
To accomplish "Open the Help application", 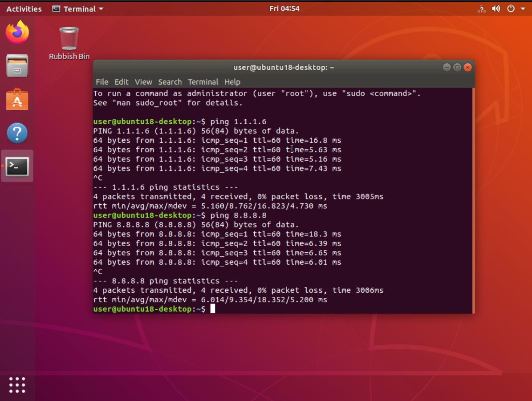I will pyautogui.click(x=17, y=133).
